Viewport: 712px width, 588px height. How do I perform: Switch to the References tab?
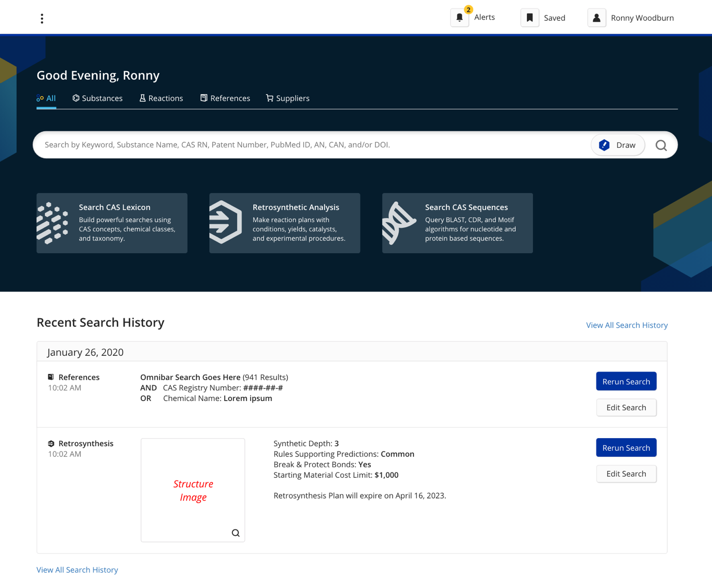click(x=225, y=99)
